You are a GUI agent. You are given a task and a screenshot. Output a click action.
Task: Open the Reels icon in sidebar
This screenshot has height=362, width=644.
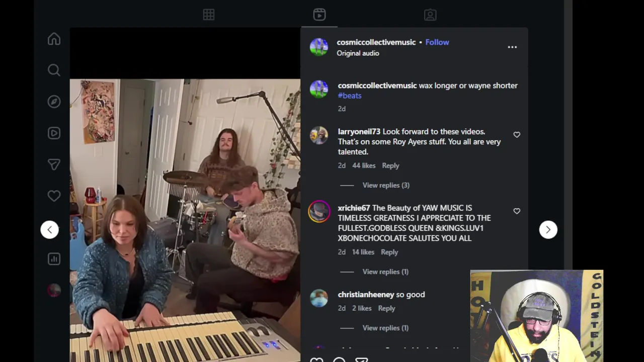coord(54,133)
